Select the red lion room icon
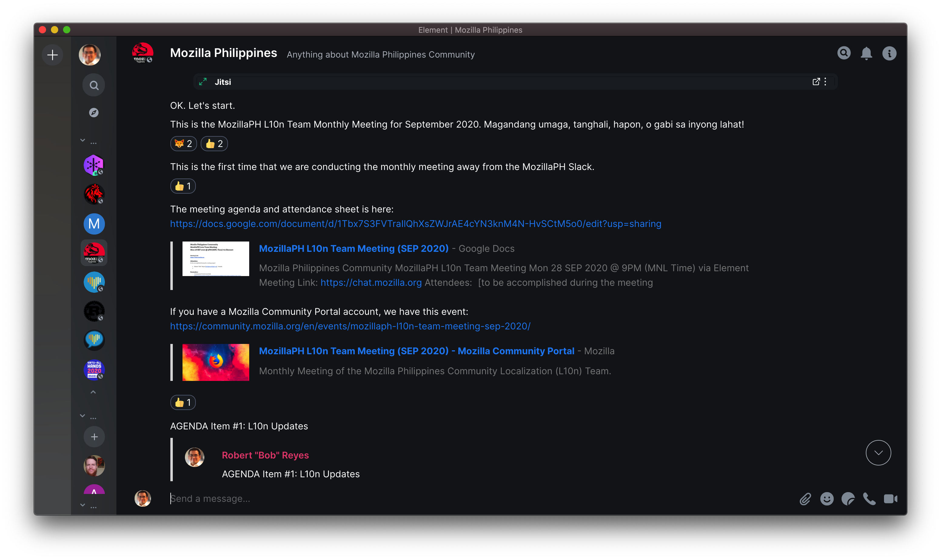This screenshot has width=941, height=560. 94,194
